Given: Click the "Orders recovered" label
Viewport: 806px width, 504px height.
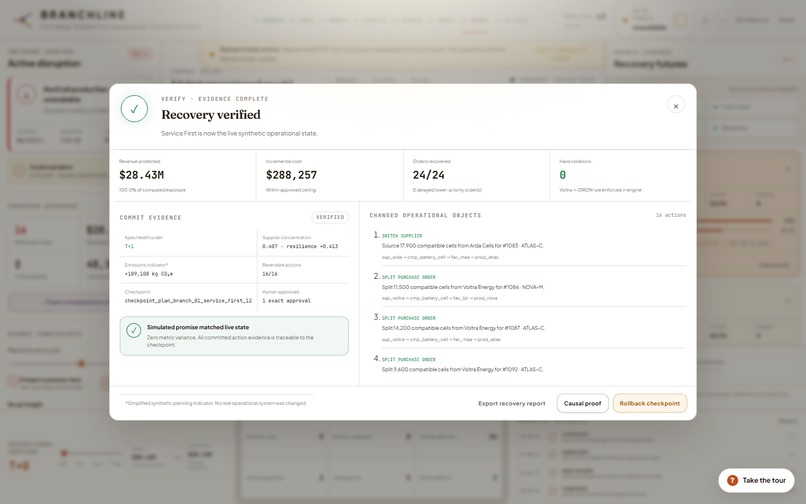Looking at the screenshot, I should (432, 161).
